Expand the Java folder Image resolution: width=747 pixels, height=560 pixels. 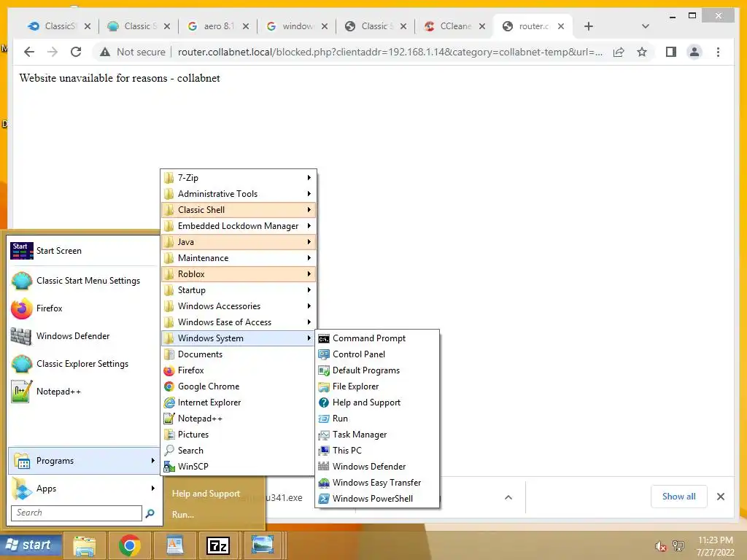239,242
